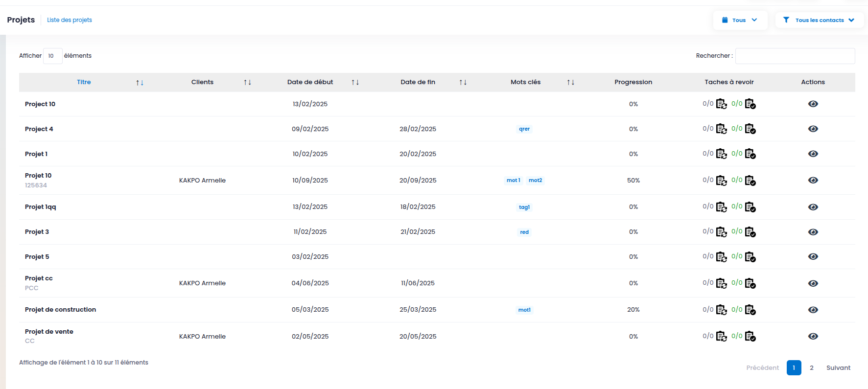Click the funnel icon in the contacts filter
Image resolution: width=868 pixels, height=389 pixels.
[786, 20]
